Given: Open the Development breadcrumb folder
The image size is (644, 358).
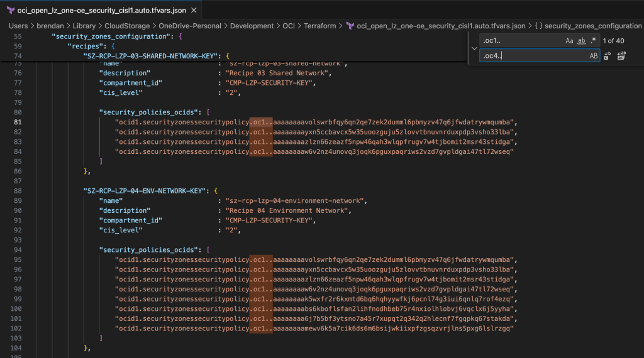Looking at the screenshot, I should 252,26.
